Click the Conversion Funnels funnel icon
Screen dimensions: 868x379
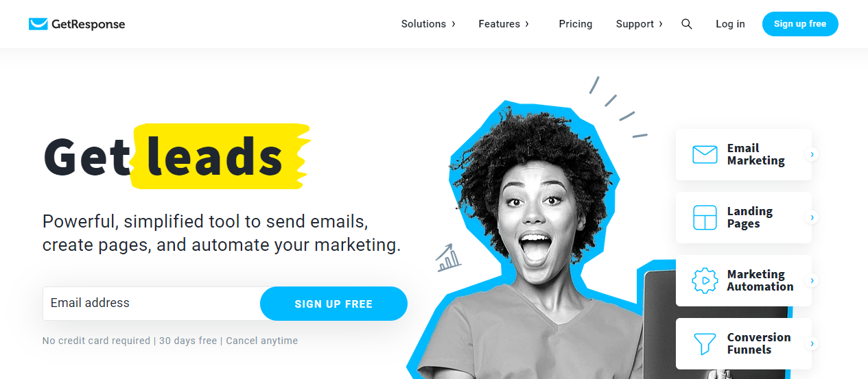pos(705,344)
